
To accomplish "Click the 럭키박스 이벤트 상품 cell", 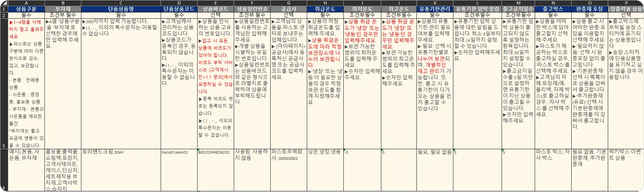I will [626, 170].
